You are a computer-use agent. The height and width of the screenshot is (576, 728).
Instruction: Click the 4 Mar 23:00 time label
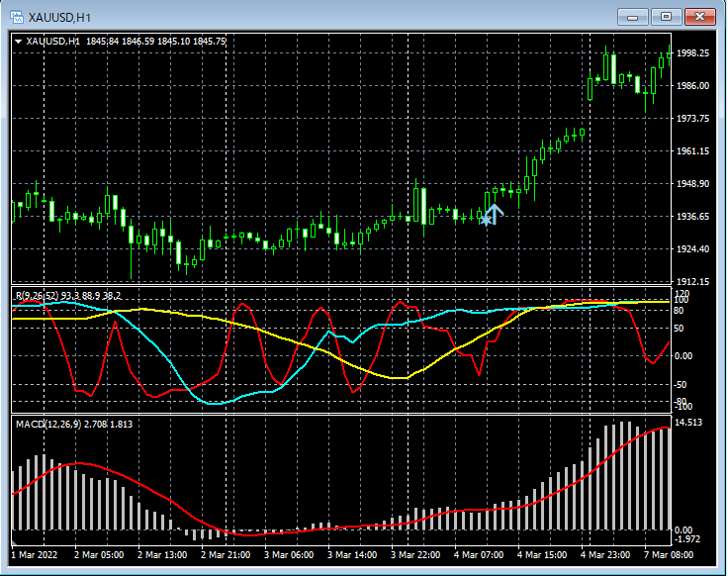(605, 554)
